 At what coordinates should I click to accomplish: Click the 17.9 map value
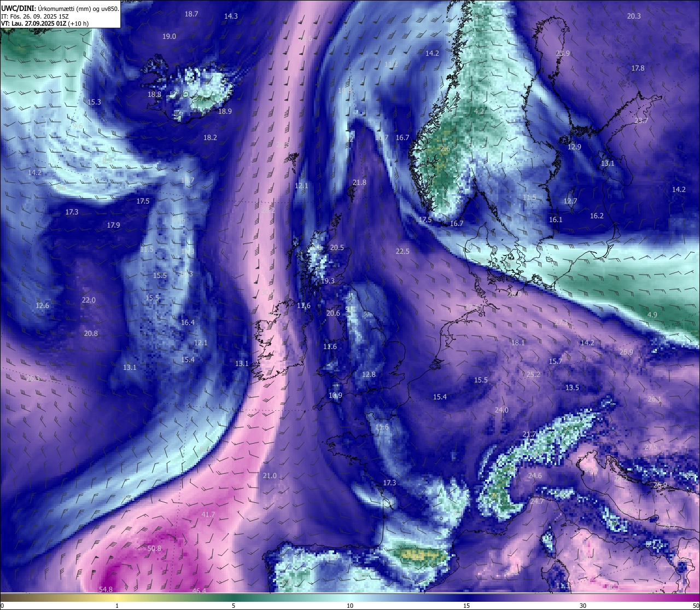pyautogui.click(x=113, y=225)
